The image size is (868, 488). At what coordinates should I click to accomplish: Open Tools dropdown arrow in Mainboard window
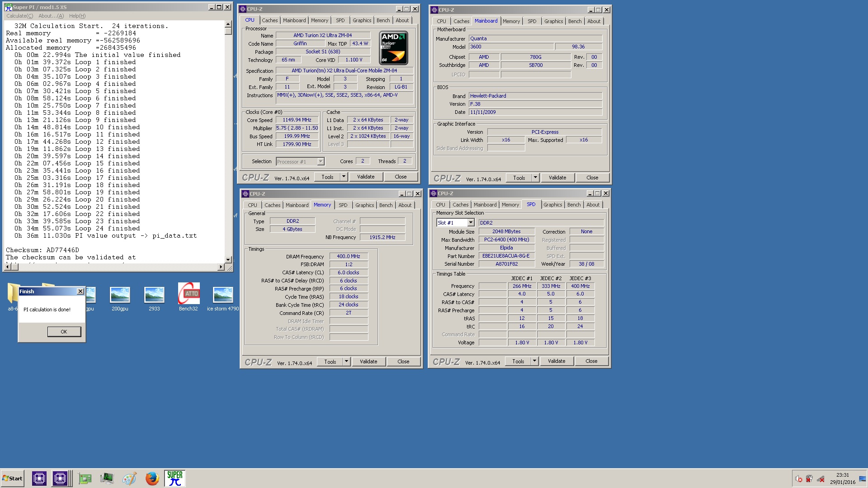(x=536, y=178)
